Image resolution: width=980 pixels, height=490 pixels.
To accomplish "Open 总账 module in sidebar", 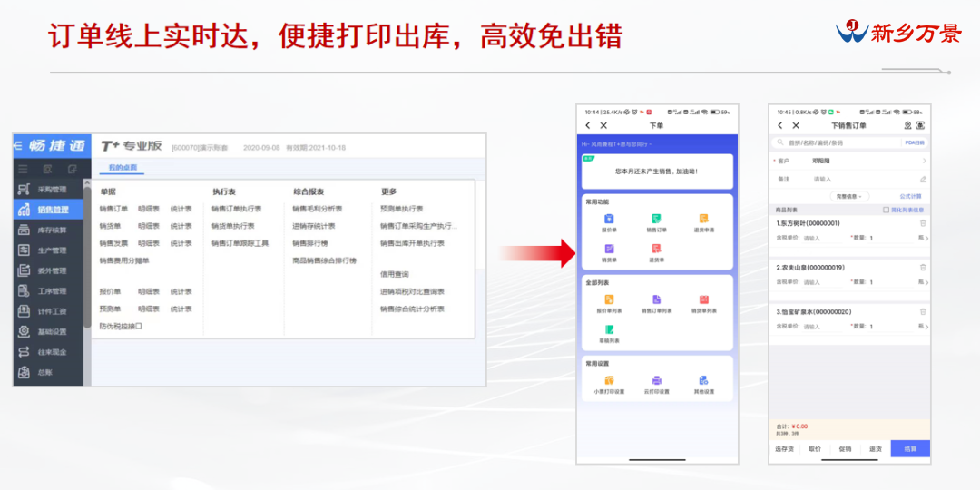I will pos(48,373).
